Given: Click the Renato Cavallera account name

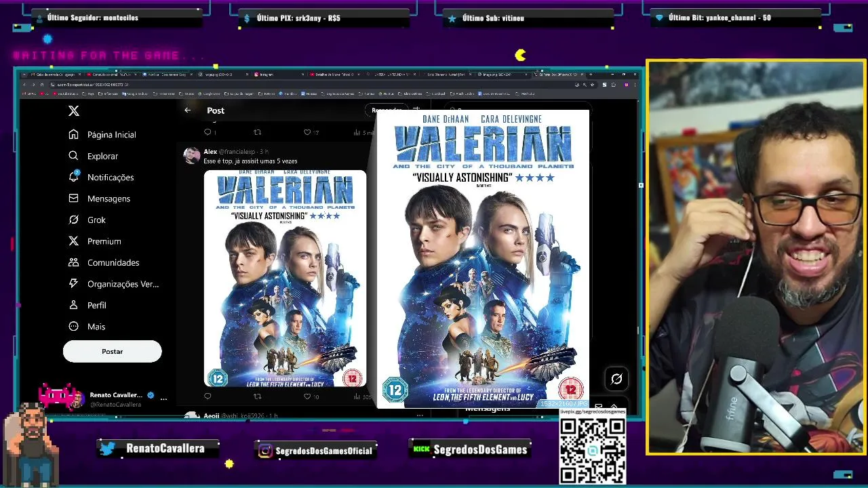Looking at the screenshot, I should click(x=116, y=394).
